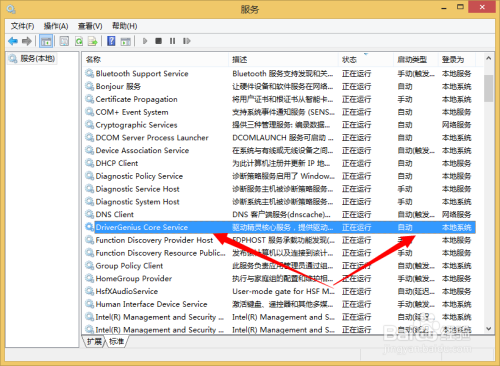Screen dimensions: 500x366
Task: Go back with the blue left arrow
Action: pyautogui.click(x=13, y=41)
